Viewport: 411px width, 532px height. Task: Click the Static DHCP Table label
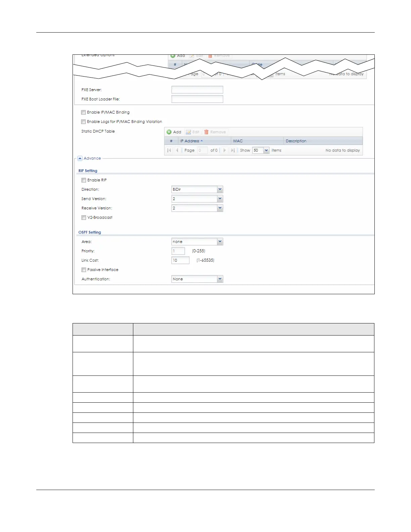coord(98,131)
